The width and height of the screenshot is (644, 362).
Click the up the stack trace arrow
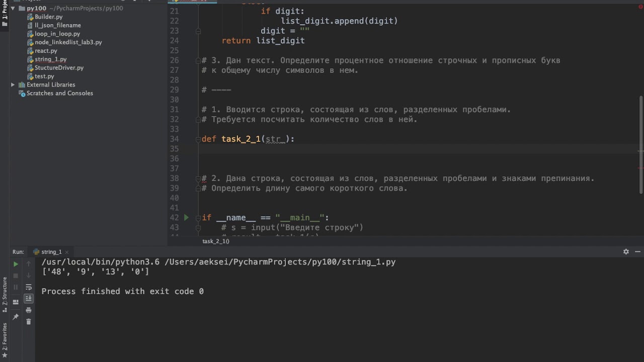[29, 263]
